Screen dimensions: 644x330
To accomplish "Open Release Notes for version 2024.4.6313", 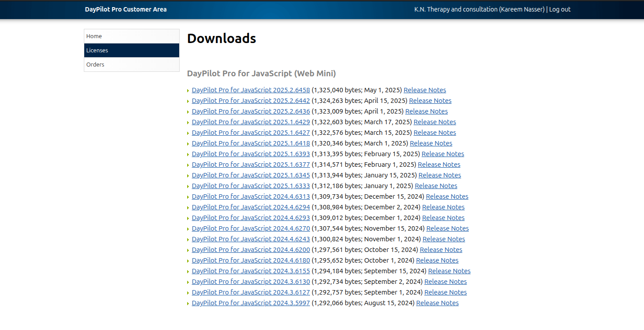I will point(447,196).
